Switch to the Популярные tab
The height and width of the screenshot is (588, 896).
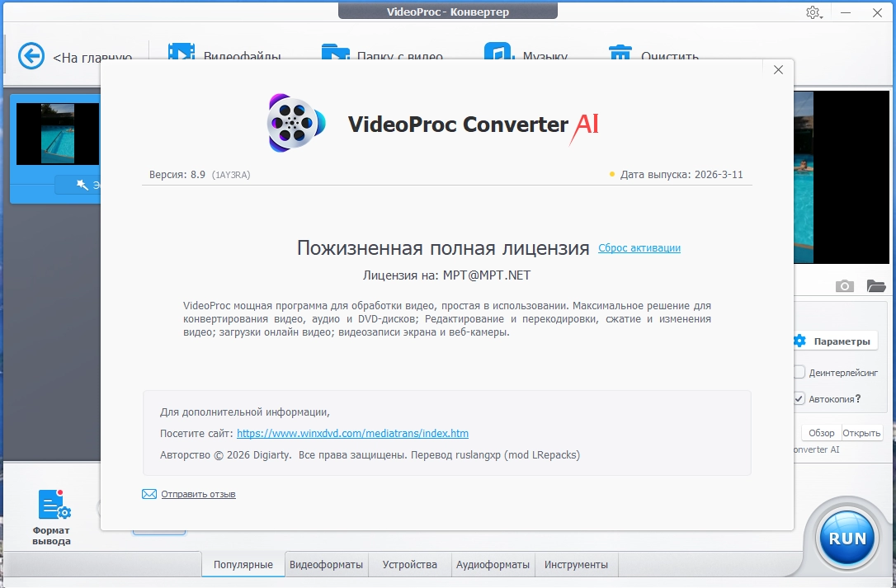(243, 565)
